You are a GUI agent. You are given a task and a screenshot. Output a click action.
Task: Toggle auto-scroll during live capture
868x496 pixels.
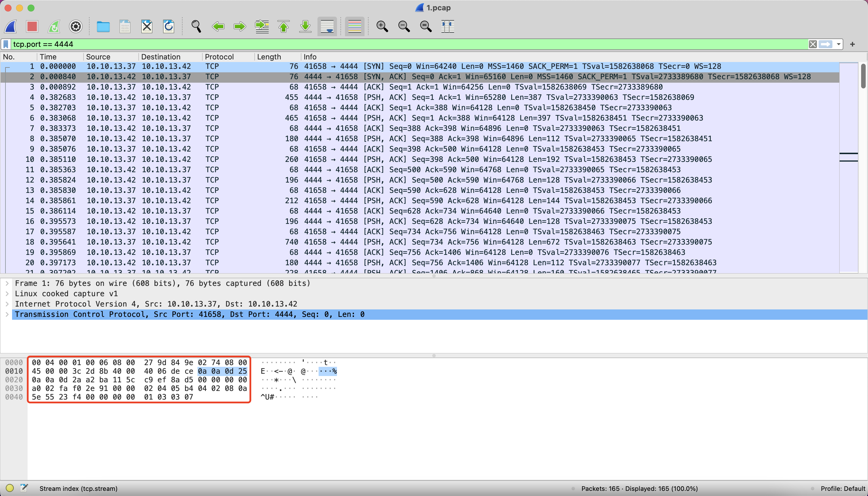tap(327, 26)
